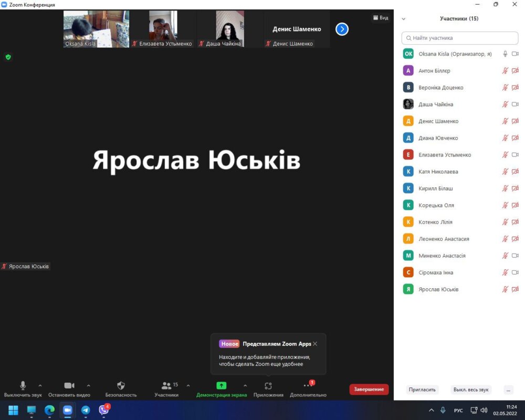Click OK avatar of Oksana Kisla
Viewport: 525px width, 420px height.
pyautogui.click(x=408, y=54)
